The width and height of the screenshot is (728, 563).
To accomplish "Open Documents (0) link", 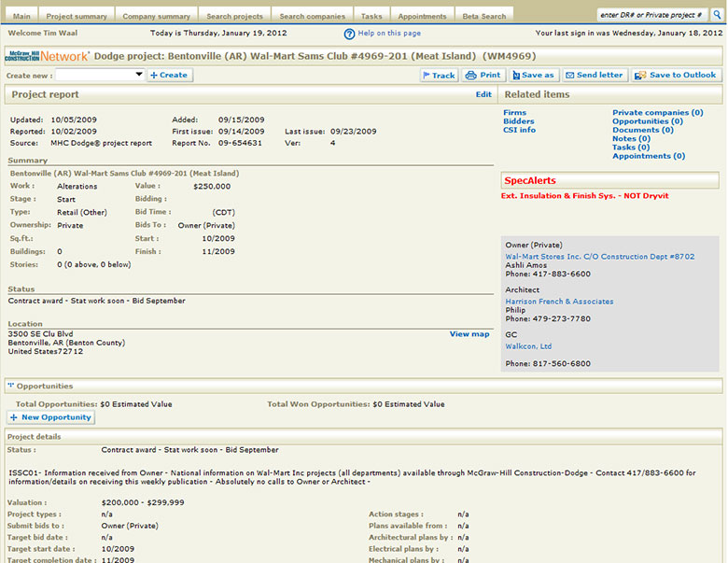I will 642,130.
